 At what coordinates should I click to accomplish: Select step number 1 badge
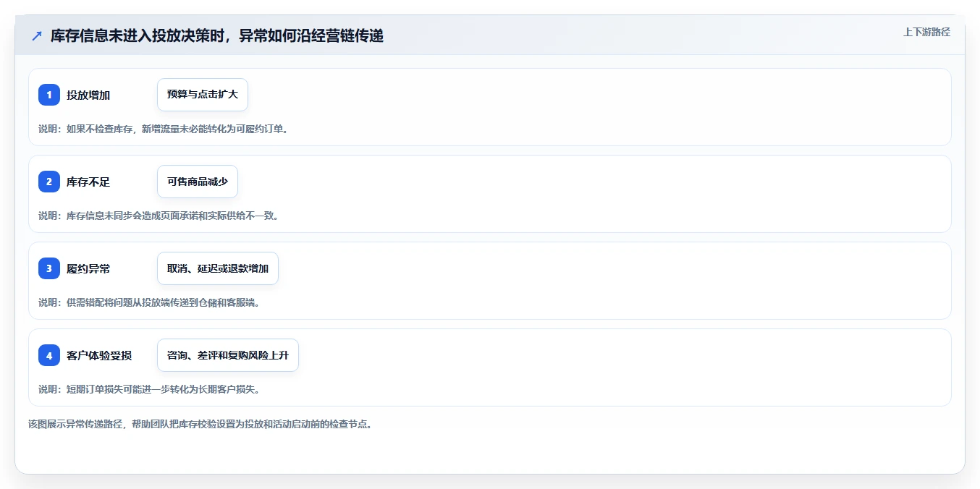click(49, 95)
